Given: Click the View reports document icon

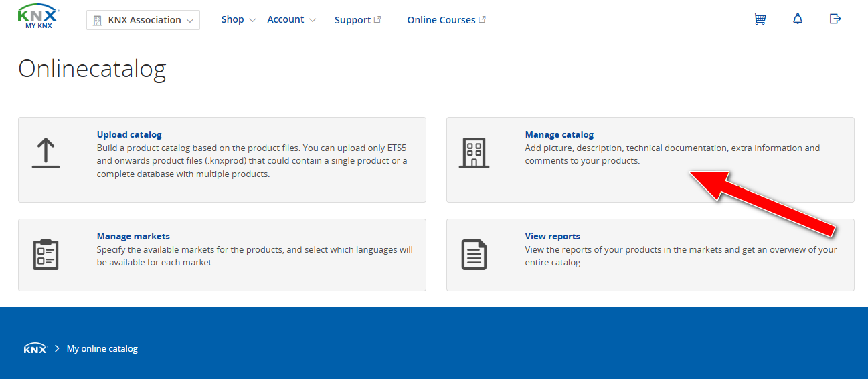Looking at the screenshot, I should (x=474, y=255).
